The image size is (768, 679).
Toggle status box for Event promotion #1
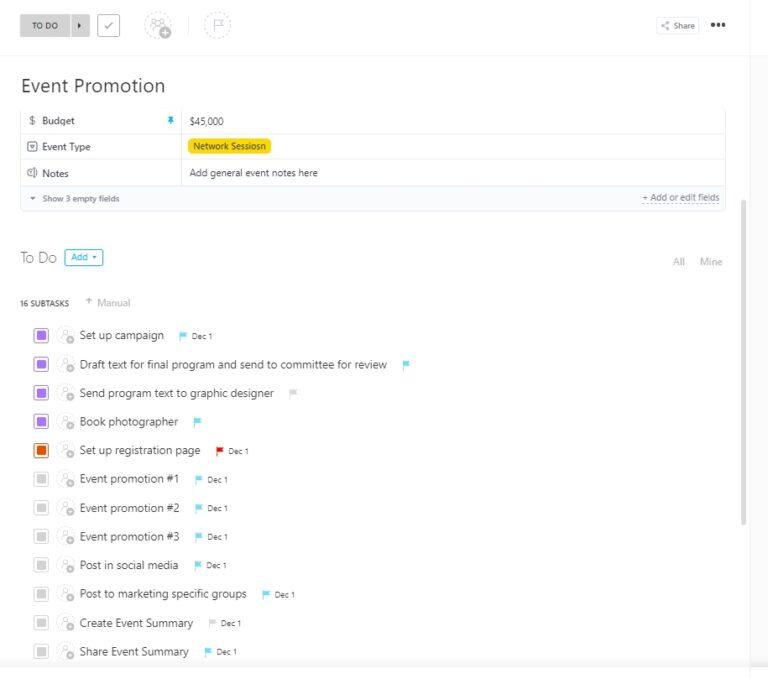point(41,480)
